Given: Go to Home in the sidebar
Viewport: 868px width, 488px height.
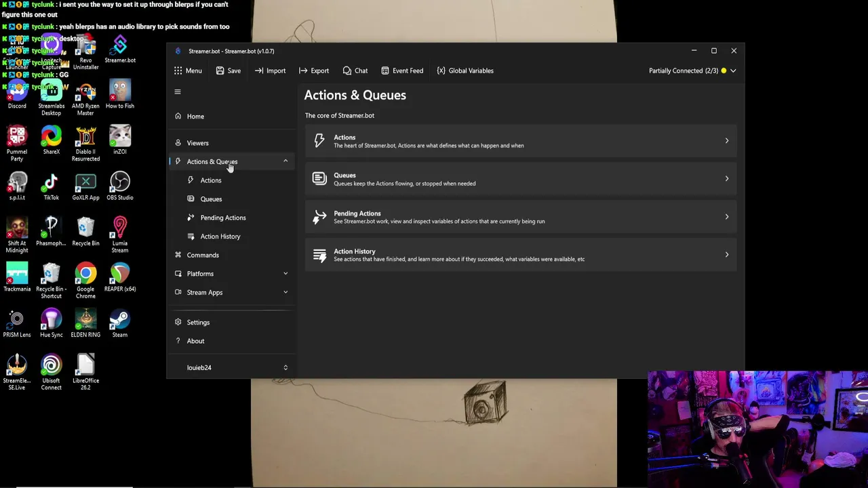Looking at the screenshot, I should pos(231,116).
